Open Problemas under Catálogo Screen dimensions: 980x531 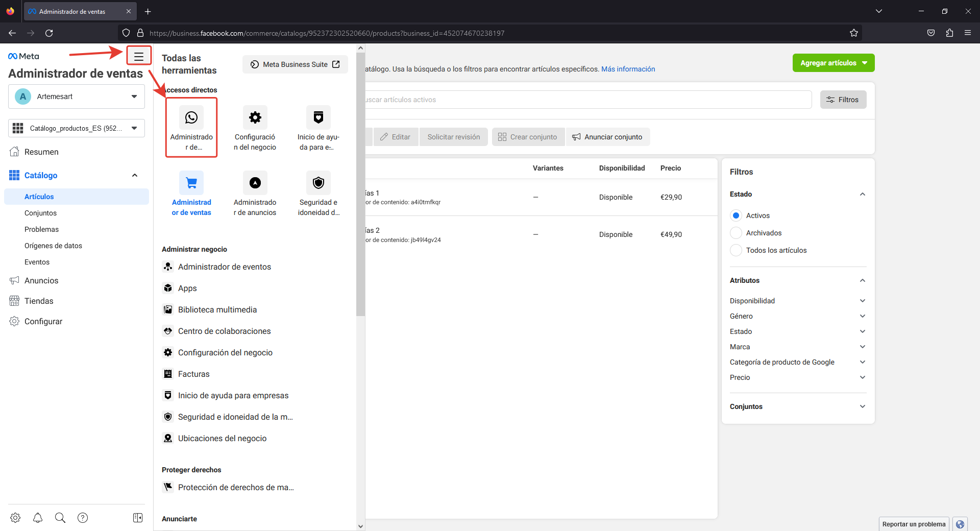pyautogui.click(x=41, y=229)
